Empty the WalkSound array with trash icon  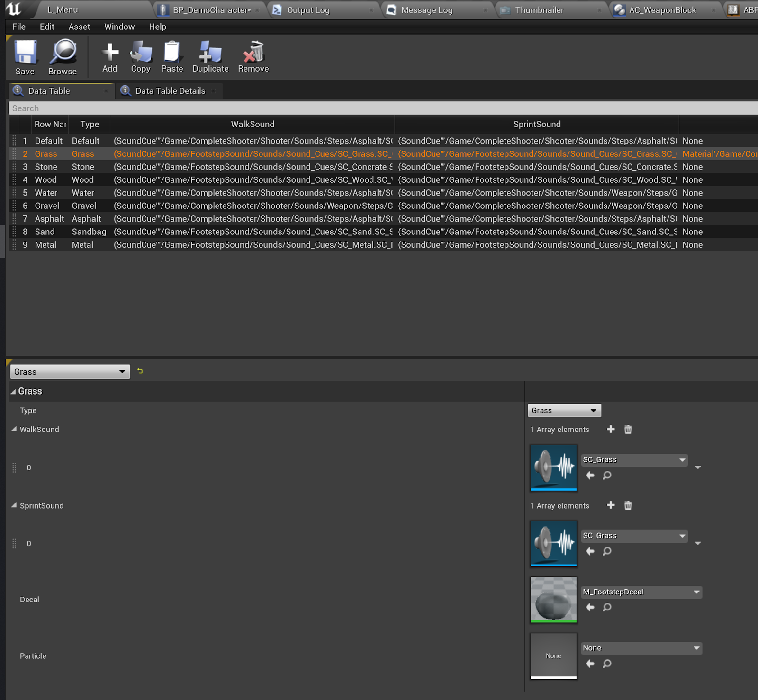click(628, 429)
